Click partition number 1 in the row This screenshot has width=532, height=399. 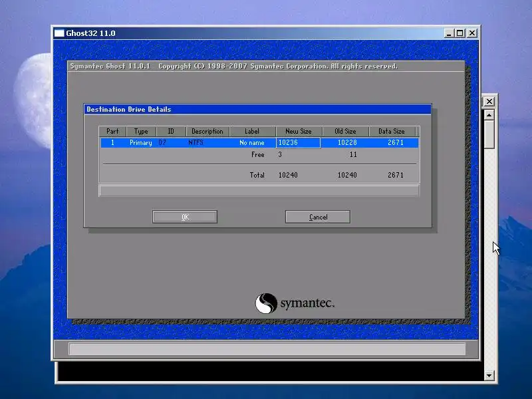[112, 142]
